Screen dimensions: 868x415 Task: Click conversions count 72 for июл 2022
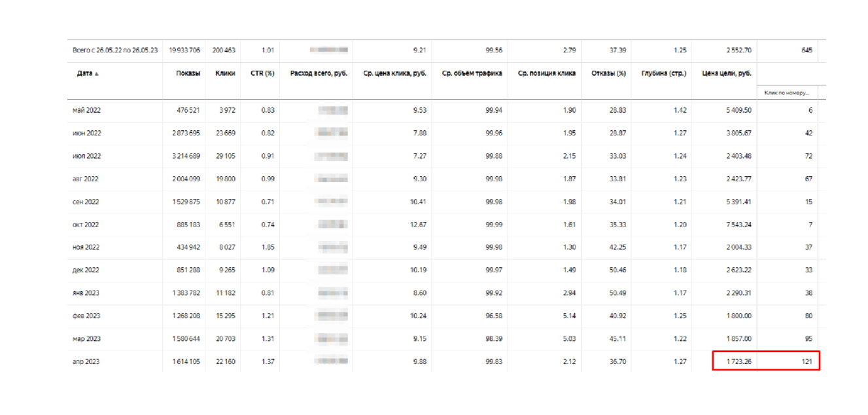click(x=809, y=156)
